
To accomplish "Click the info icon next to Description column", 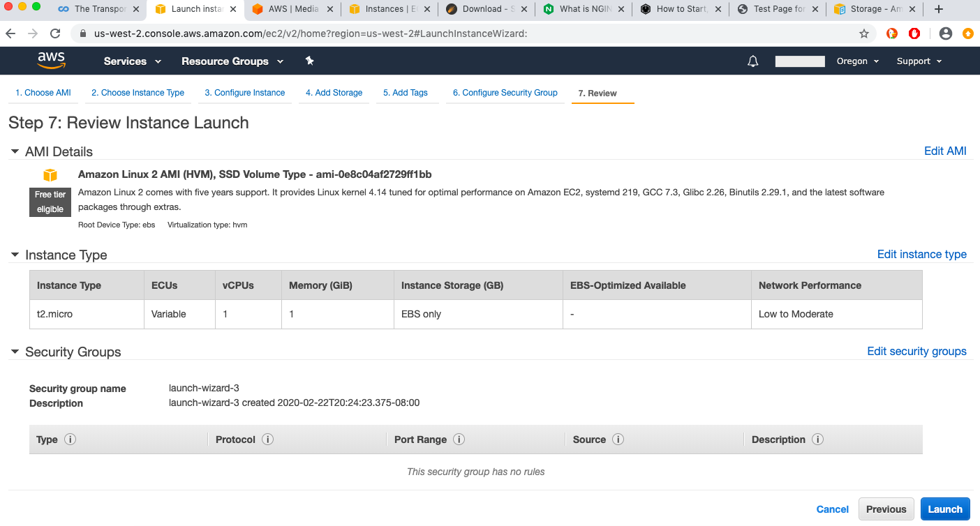I will point(817,439).
